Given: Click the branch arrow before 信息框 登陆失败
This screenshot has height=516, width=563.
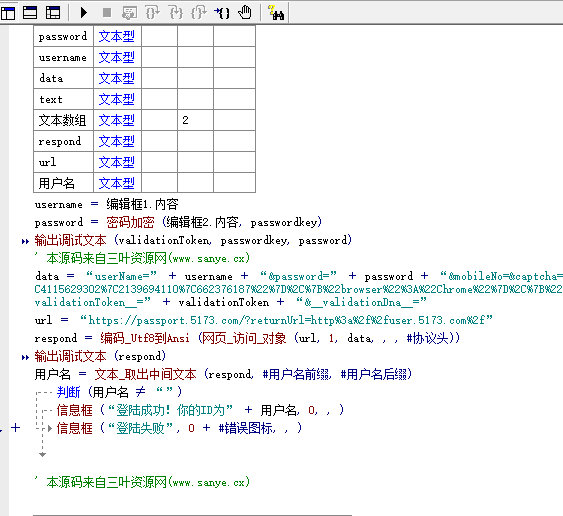Looking at the screenshot, I should [x=50, y=428].
